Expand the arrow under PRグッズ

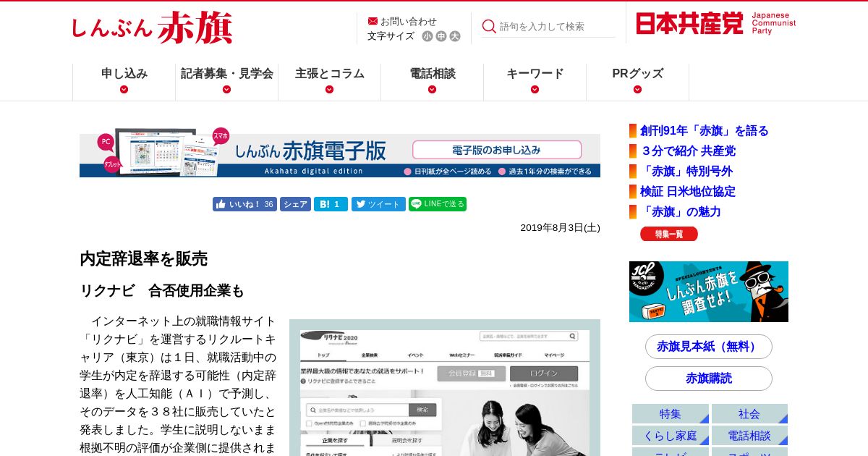tap(638, 89)
